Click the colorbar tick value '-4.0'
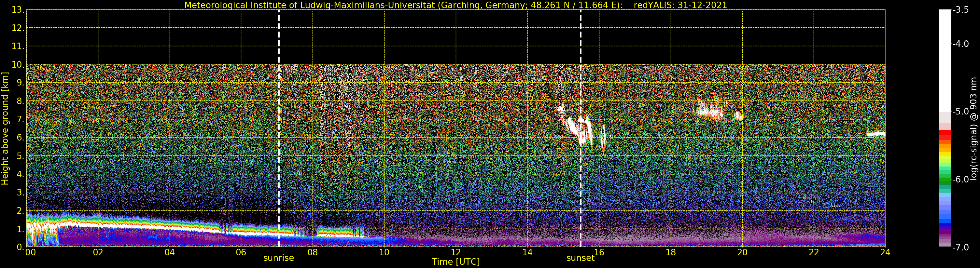The height and width of the screenshot is (268, 980). pos(960,44)
